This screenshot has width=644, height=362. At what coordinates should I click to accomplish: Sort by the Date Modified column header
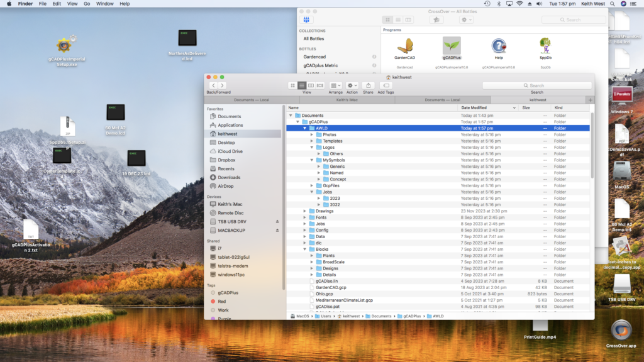click(488, 107)
